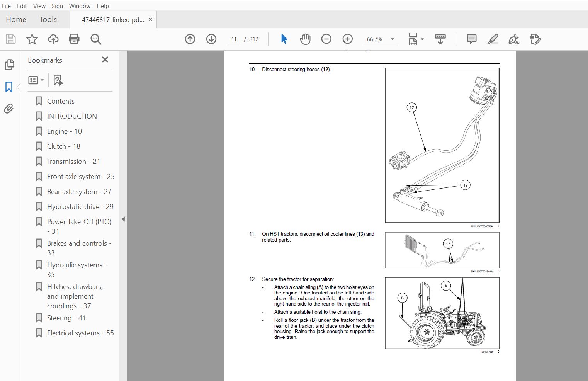Toggle read mode download icon

440,39
